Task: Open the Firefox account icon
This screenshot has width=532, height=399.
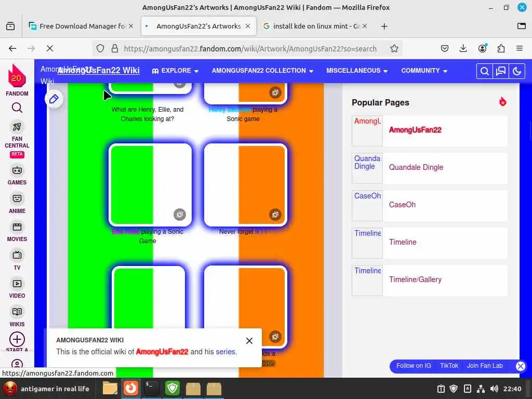Action: point(482,48)
